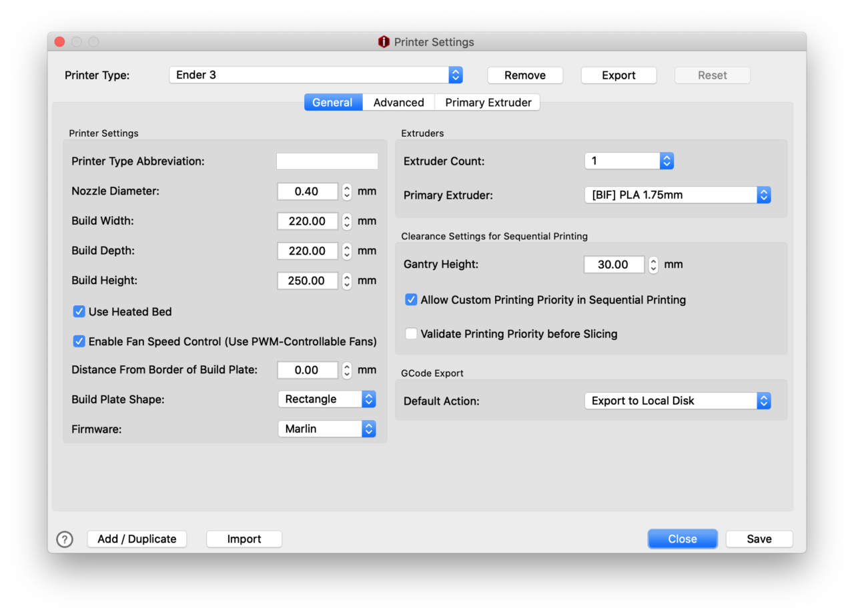Image resolution: width=854 pixels, height=616 pixels.
Task: Switch to the Advanced tab
Action: tap(398, 103)
